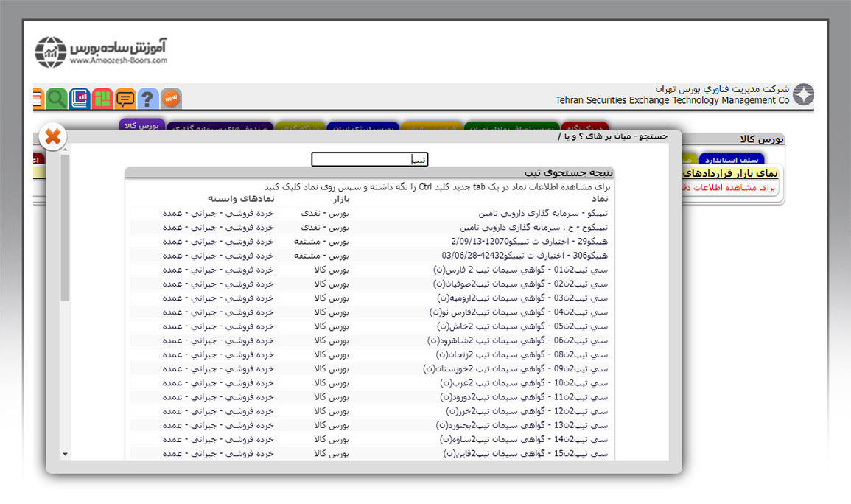Switch to the بورس کالا tab

[x=141, y=126]
